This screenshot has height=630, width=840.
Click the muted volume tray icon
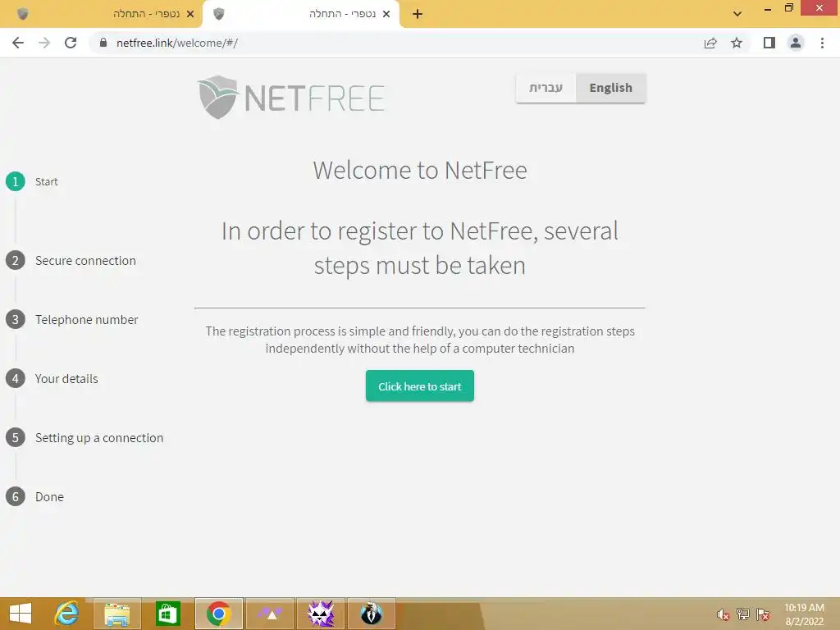click(724, 614)
